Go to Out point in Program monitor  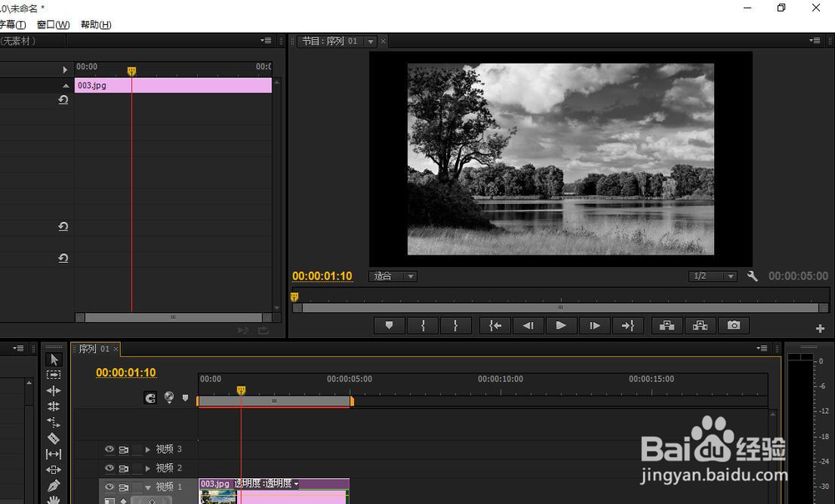[x=628, y=325]
